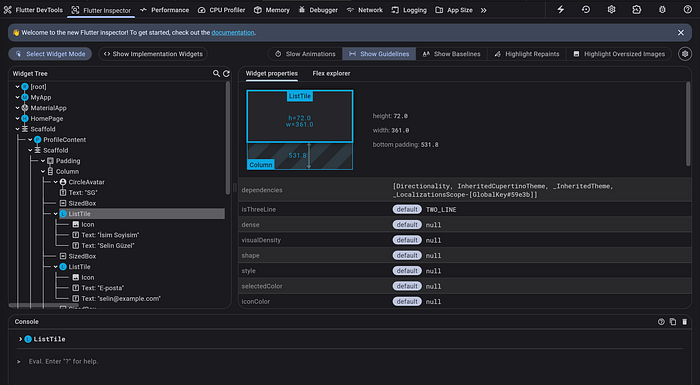The width and height of the screenshot is (700, 385).
Task: Toggle Show Implementation Widgets
Action: [x=153, y=54]
